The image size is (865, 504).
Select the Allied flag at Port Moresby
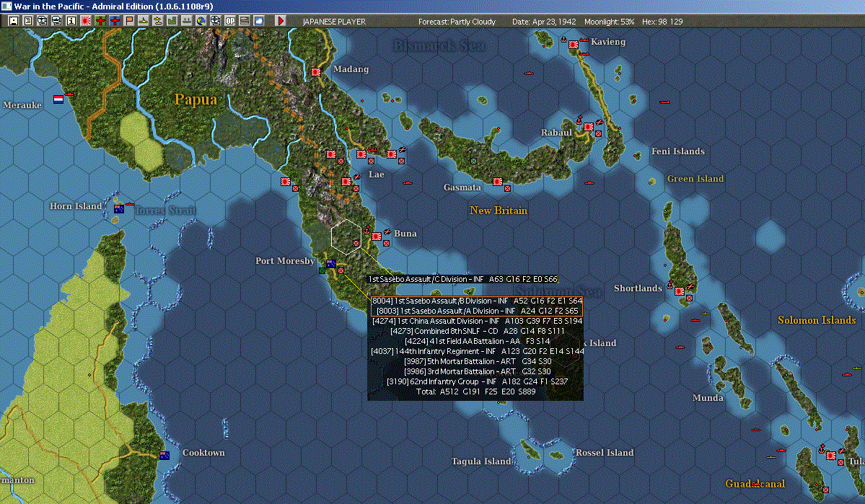(x=331, y=264)
